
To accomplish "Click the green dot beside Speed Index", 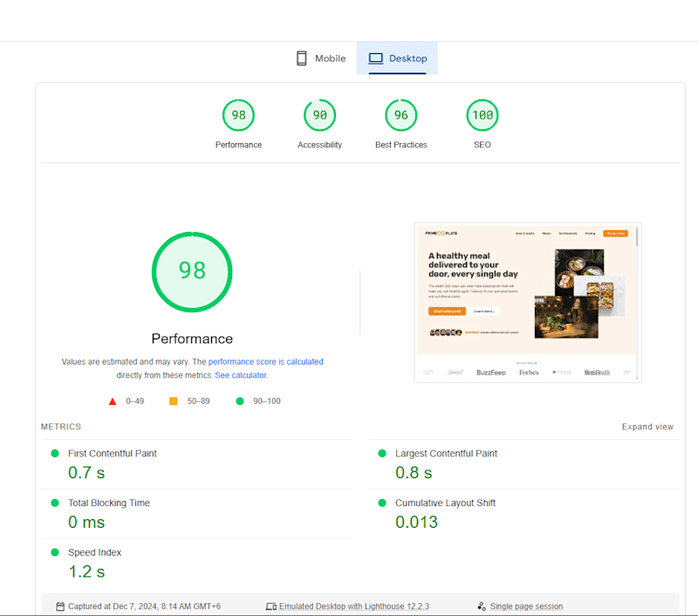I will click(x=55, y=552).
